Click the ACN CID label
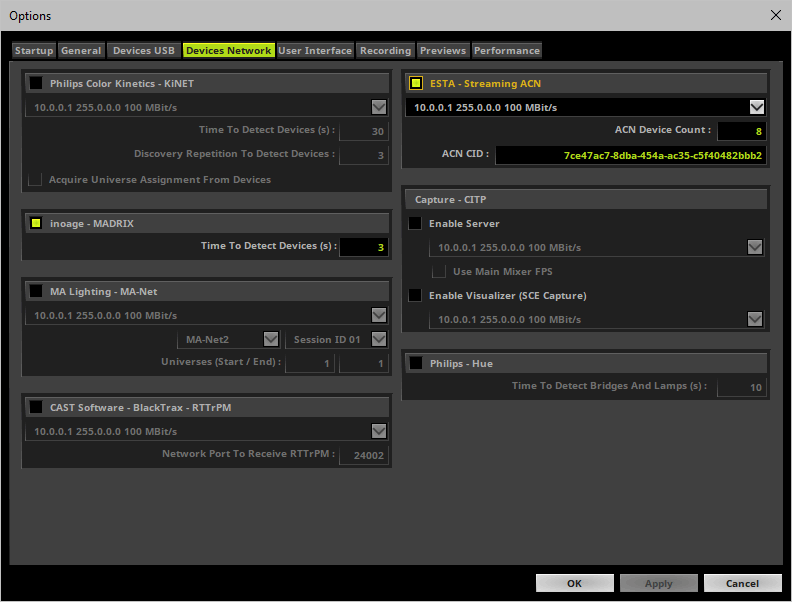The height and width of the screenshot is (602, 792). click(x=465, y=154)
